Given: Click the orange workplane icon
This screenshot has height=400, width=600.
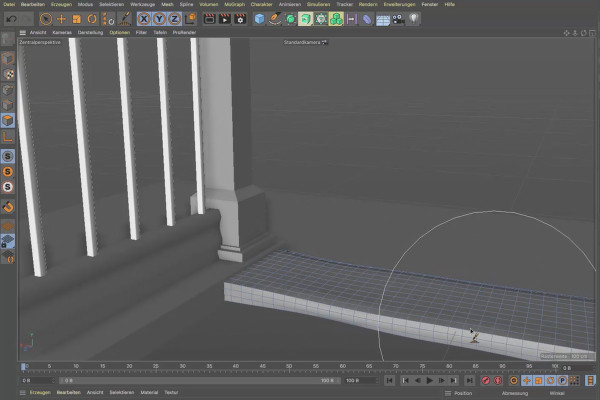Looking at the screenshot, I should [x=8, y=226].
